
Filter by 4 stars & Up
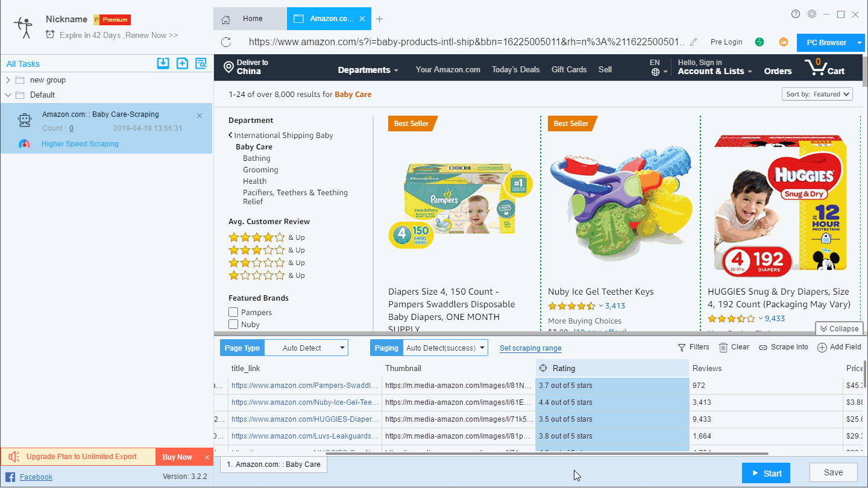click(x=266, y=237)
